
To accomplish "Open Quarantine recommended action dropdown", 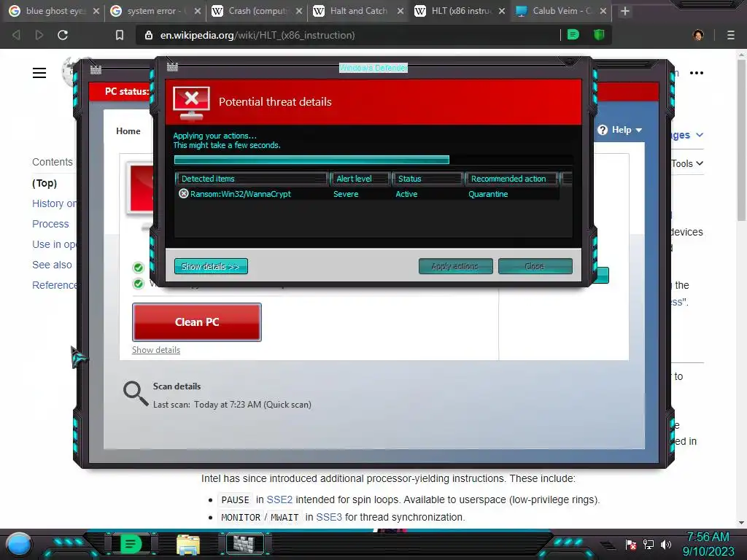I will [488, 194].
